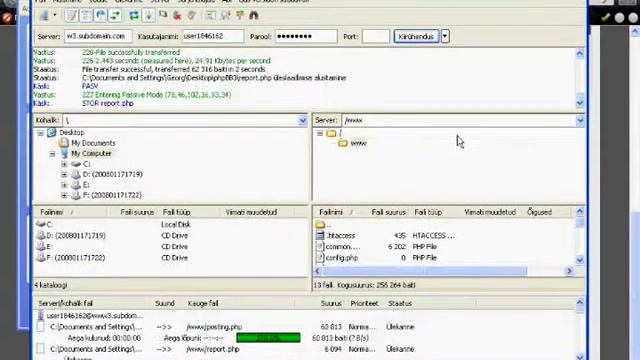Click the Parool password field
640x360 pixels.
coord(306,36)
